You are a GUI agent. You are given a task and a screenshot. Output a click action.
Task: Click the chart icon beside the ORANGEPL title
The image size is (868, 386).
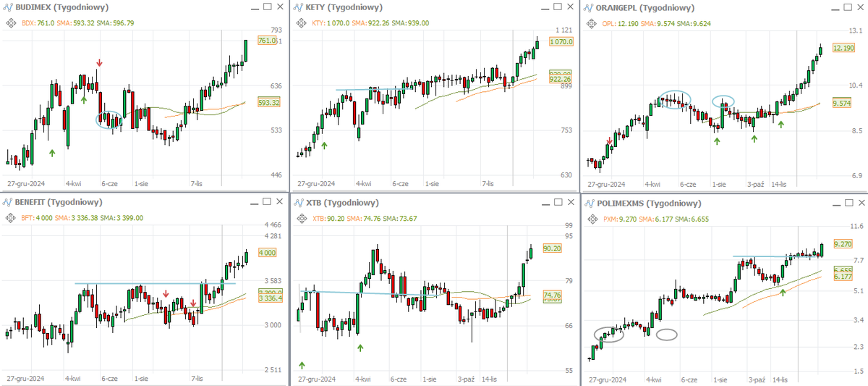coord(589,7)
